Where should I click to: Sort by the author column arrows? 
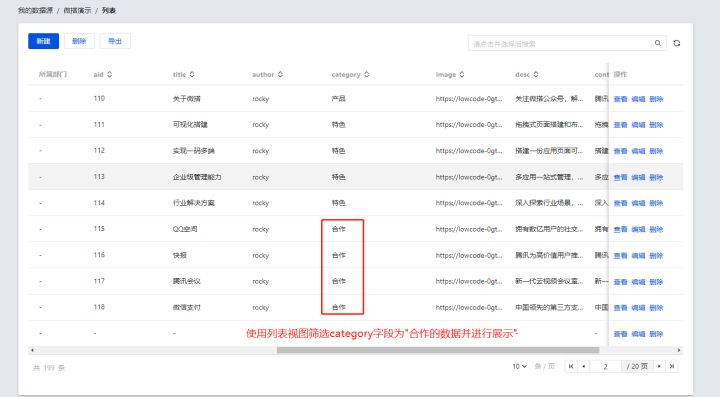pyautogui.click(x=280, y=74)
